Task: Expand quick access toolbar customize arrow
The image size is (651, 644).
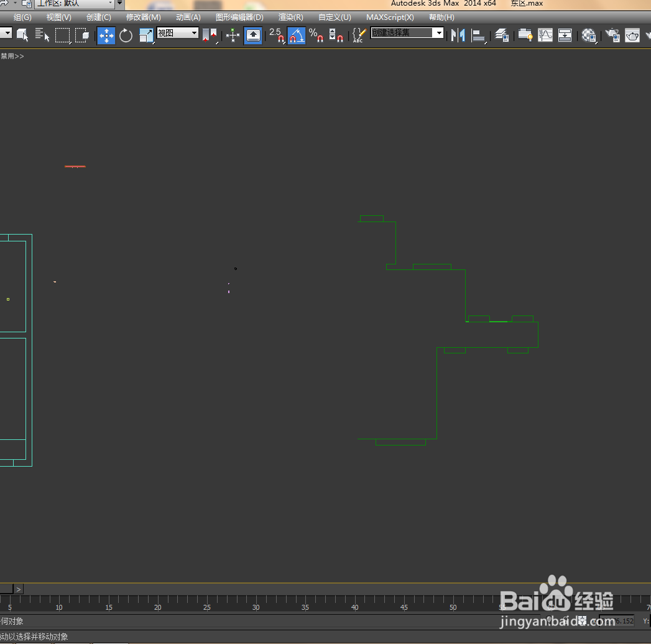Action: (x=119, y=3)
